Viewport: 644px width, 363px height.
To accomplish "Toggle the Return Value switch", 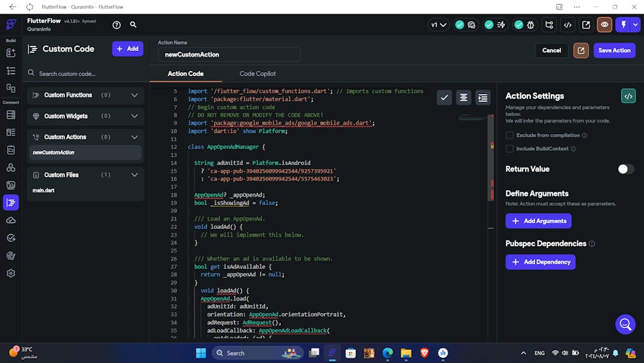I will 625,169.
